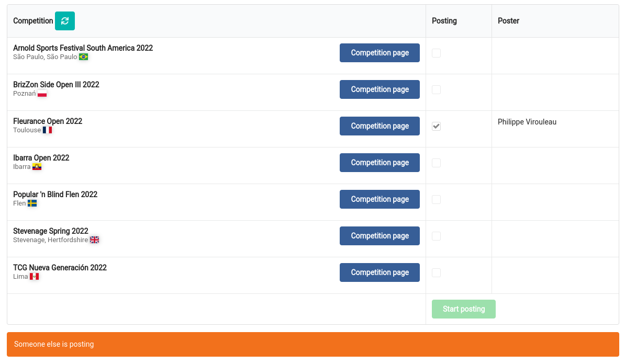Viewport: 625px width, 364px height.
Task: Click the Ibarra Open 2022 title
Action: coord(41,158)
